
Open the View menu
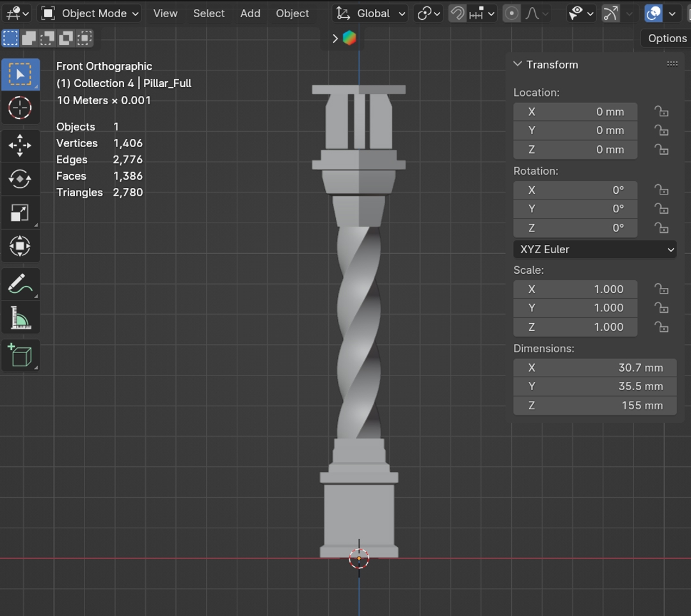[165, 13]
